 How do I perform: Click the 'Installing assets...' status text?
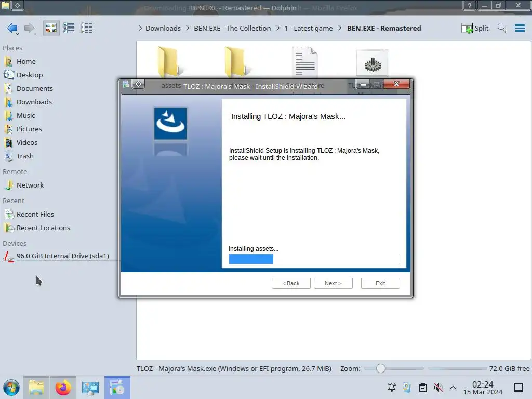click(254, 249)
